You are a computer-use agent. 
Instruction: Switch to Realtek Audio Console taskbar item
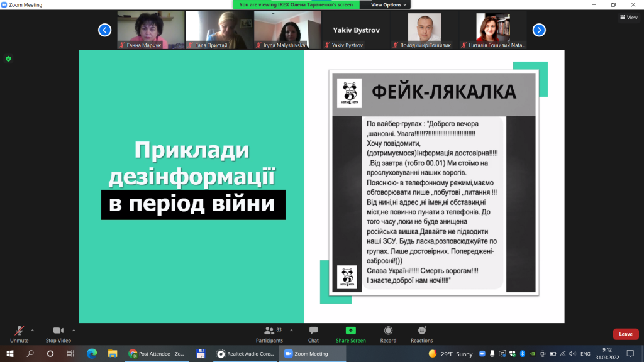click(x=245, y=353)
